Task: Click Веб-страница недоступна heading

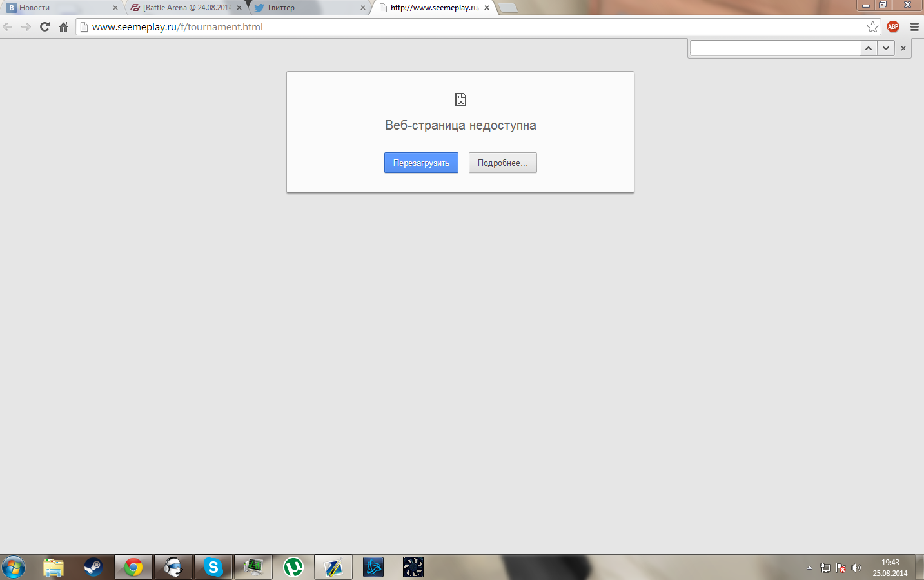Action: pyautogui.click(x=460, y=125)
